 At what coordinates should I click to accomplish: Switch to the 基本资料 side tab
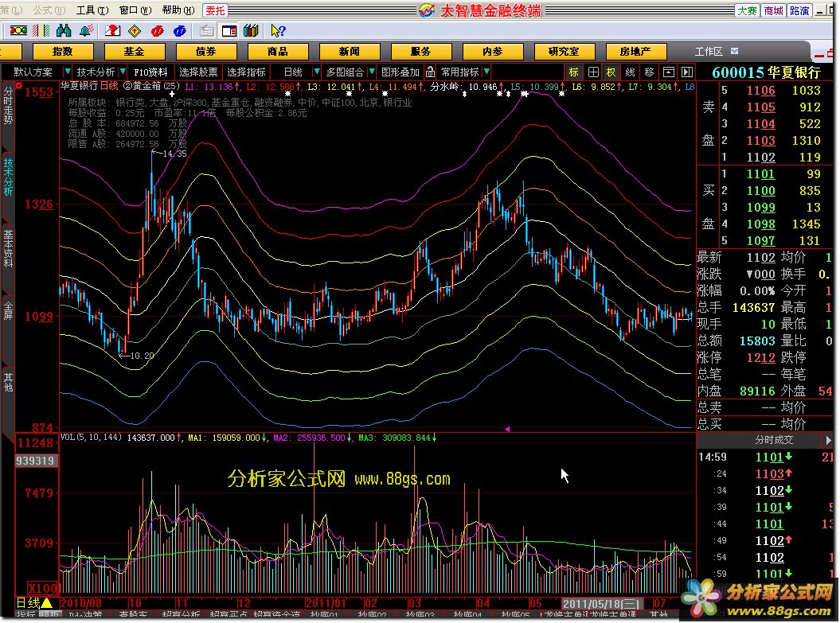coord(8,247)
